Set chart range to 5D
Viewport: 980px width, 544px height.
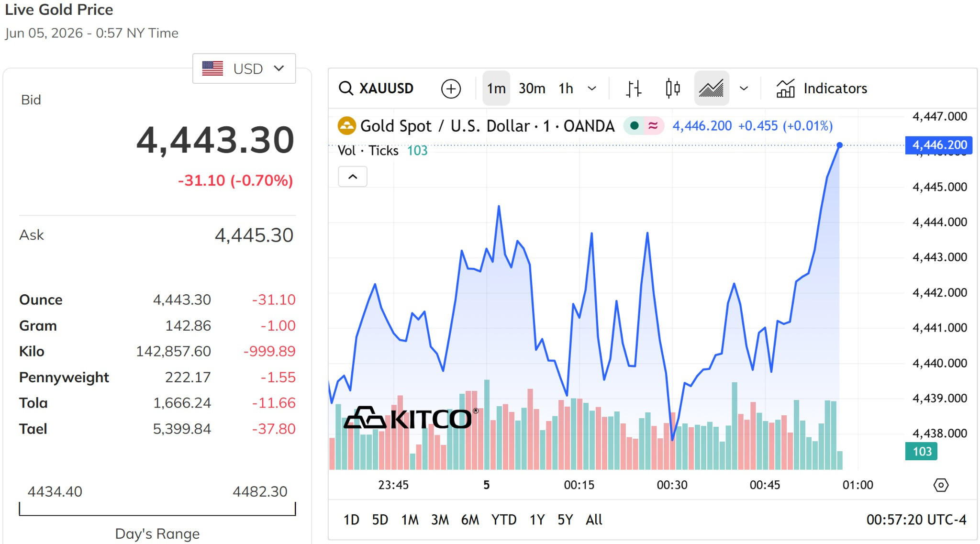(x=380, y=520)
